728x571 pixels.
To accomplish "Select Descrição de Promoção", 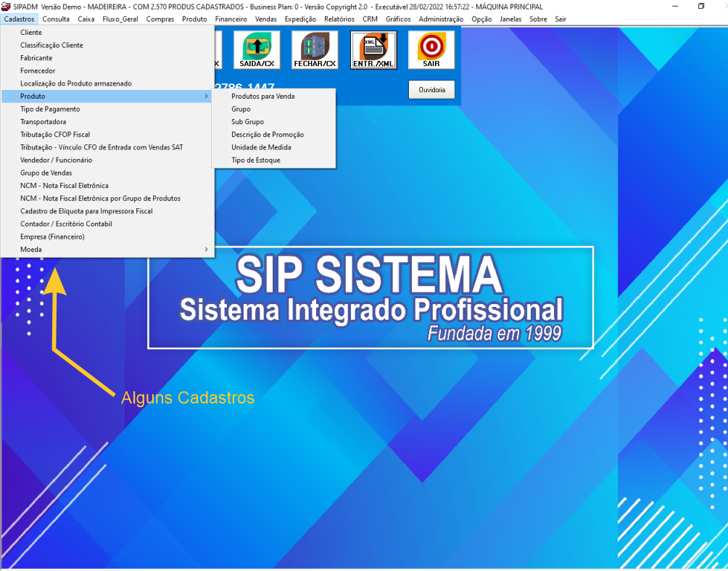I will (x=273, y=135).
